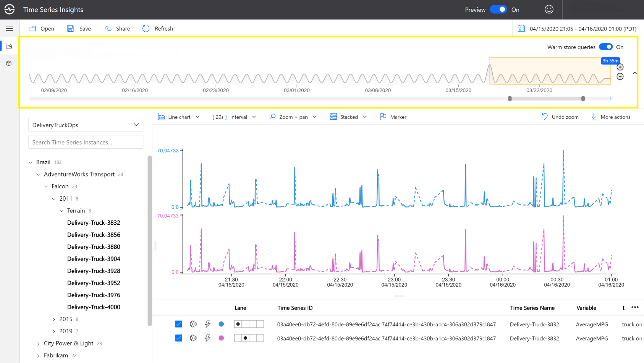Open the model cube icon in sidebar
644x363 pixels.
click(9, 63)
